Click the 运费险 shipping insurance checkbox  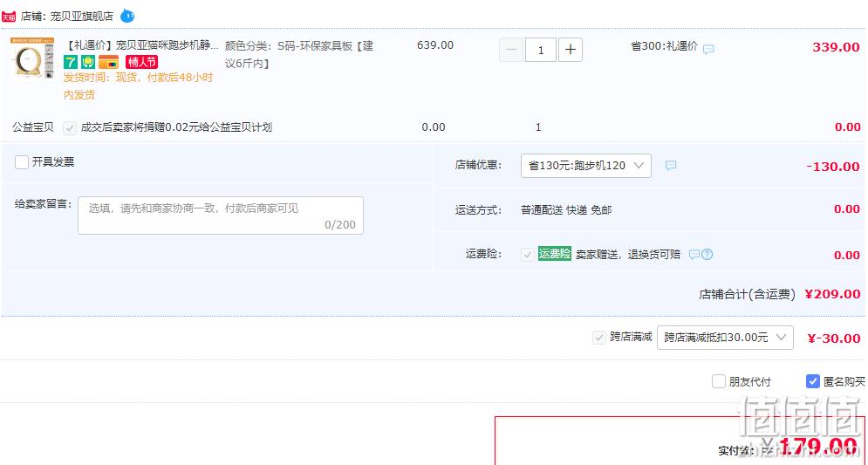pos(528,255)
